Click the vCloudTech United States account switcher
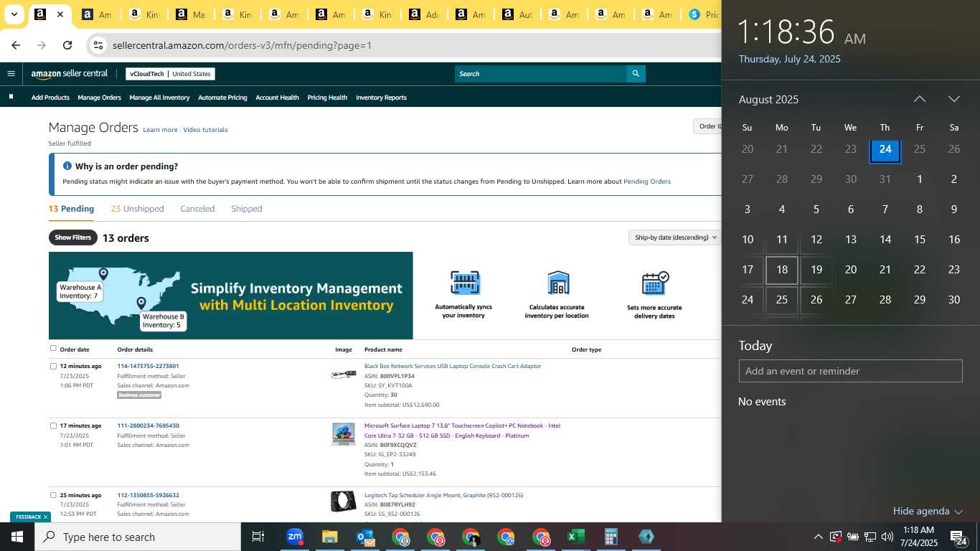The height and width of the screenshot is (551, 980). click(x=170, y=74)
